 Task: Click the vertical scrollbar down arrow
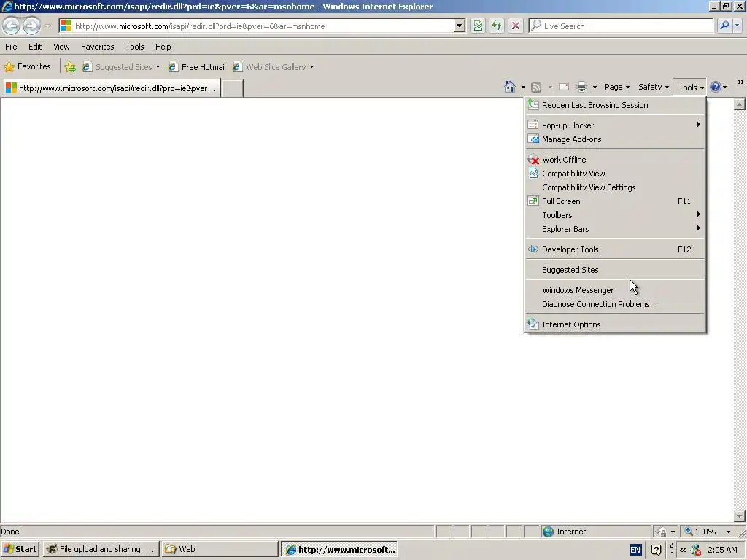point(740,516)
